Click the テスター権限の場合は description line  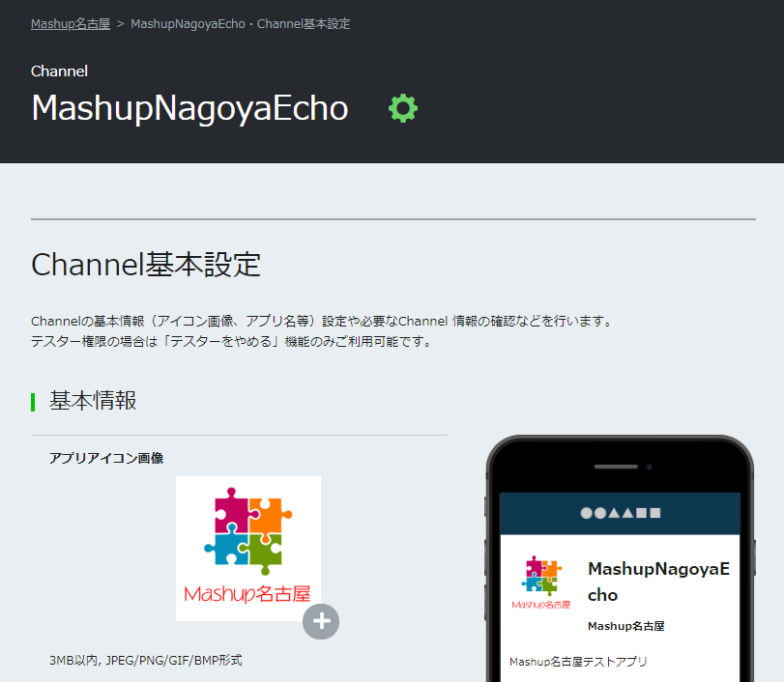(232, 342)
